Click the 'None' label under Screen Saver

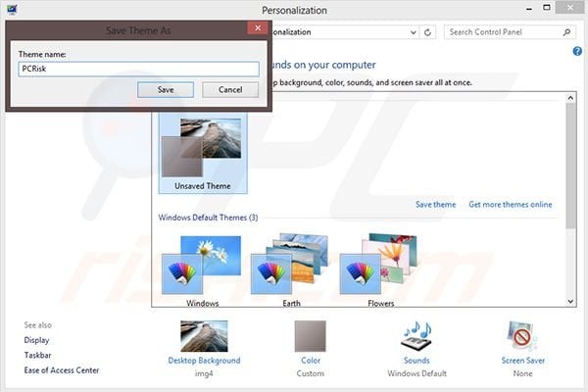point(522,373)
